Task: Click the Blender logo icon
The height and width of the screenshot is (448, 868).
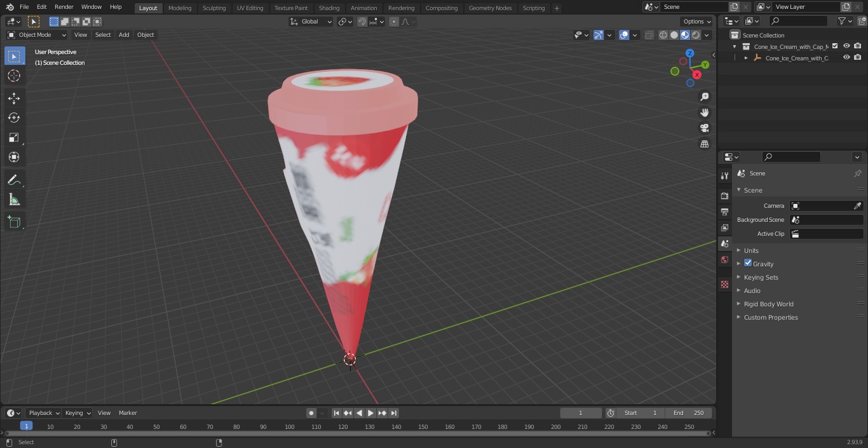Action: (x=10, y=7)
